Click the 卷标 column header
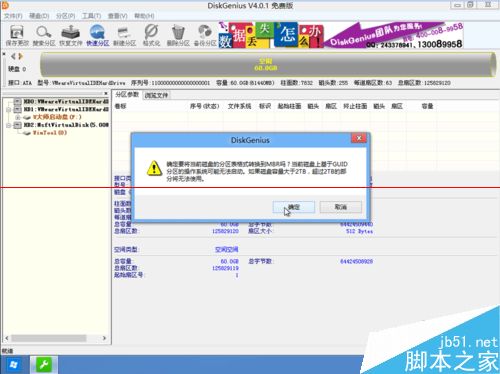 120,106
